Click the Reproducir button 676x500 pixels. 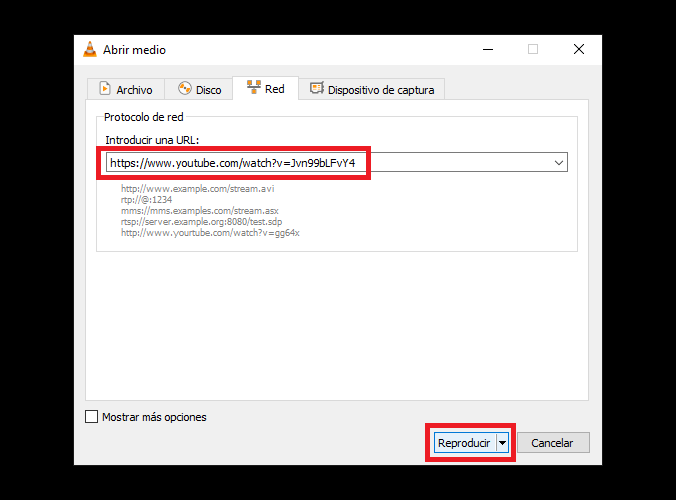465,443
